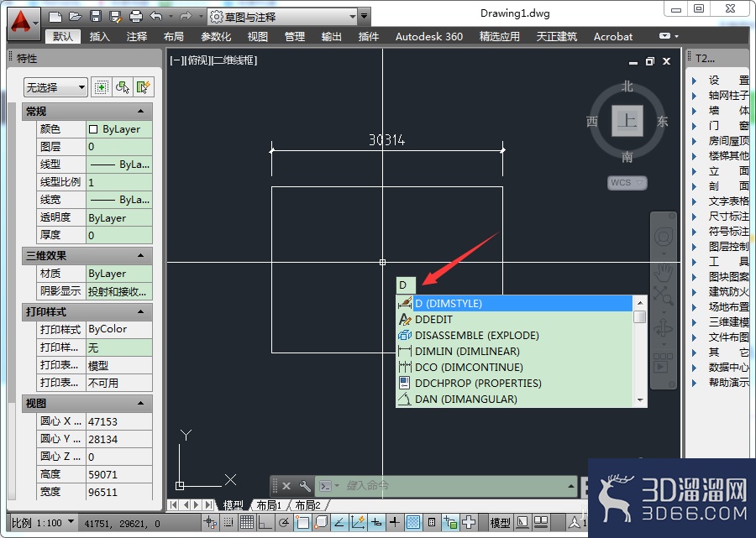
Task: Toggle Object Snap Tracking in status bar
Action: click(x=339, y=522)
